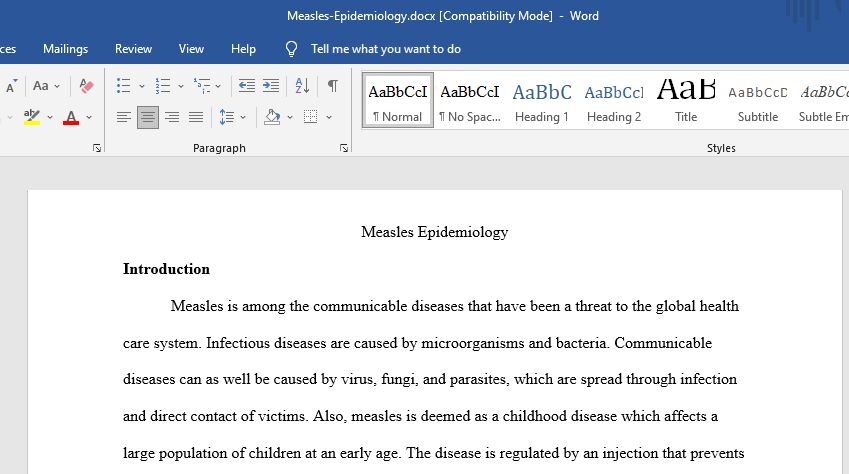Viewport: 849px width, 474px height.
Task: Click the Tell me lightbulb icon
Action: point(291,49)
